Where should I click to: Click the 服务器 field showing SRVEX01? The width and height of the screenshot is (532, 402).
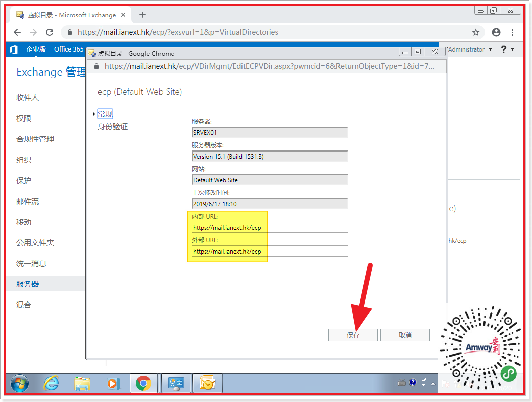coord(270,132)
